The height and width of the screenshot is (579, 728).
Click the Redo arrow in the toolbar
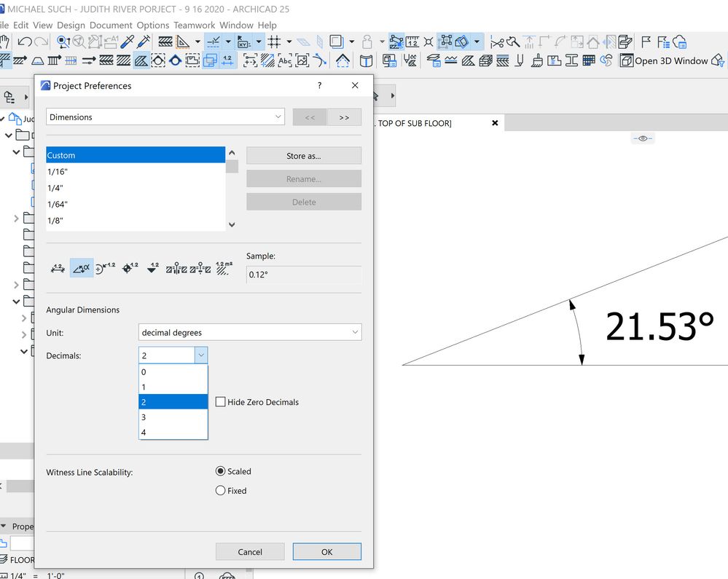pos(42,42)
